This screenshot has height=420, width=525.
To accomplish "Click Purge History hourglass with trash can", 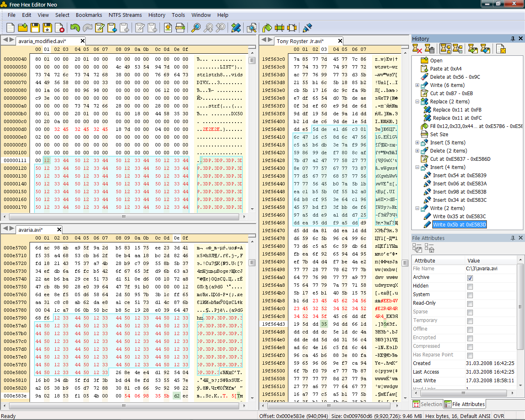I will tap(429, 49).
